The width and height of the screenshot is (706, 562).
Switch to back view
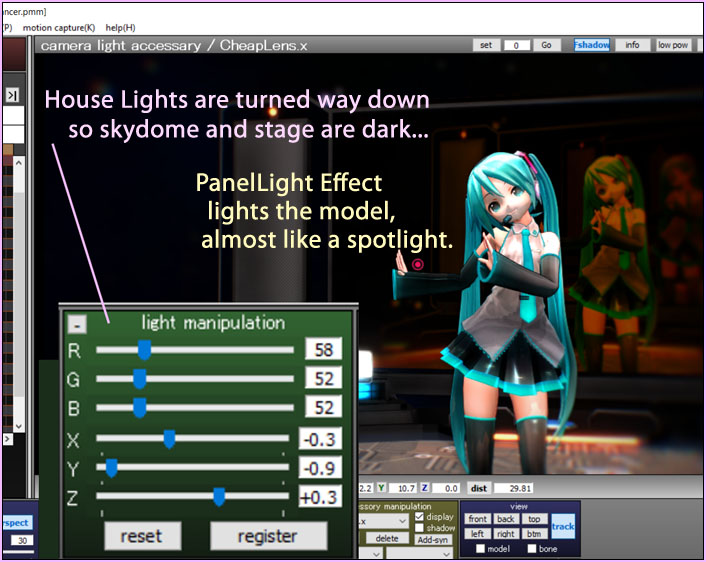[506, 519]
